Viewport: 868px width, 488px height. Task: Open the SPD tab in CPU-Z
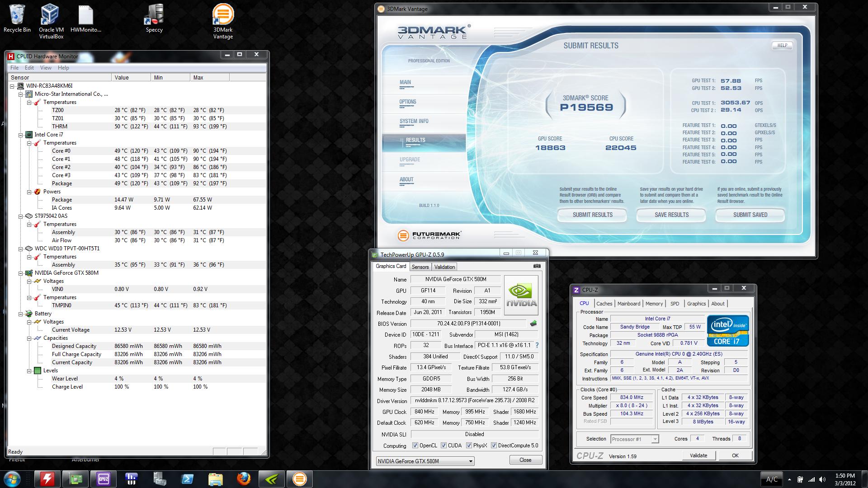(x=675, y=304)
